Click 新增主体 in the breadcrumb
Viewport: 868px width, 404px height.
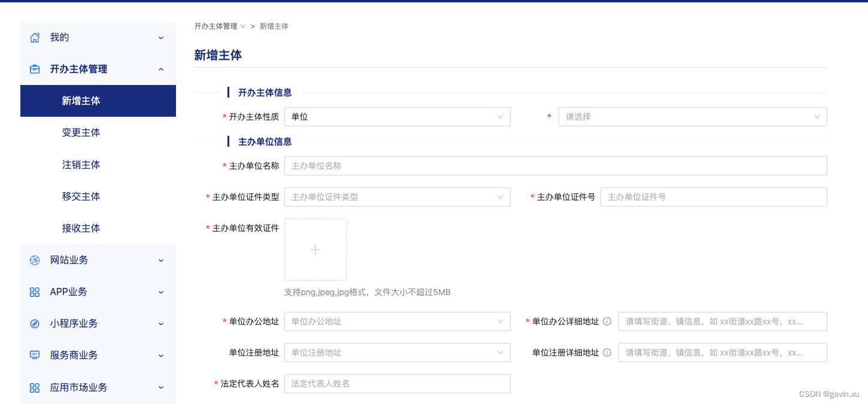[x=274, y=26]
